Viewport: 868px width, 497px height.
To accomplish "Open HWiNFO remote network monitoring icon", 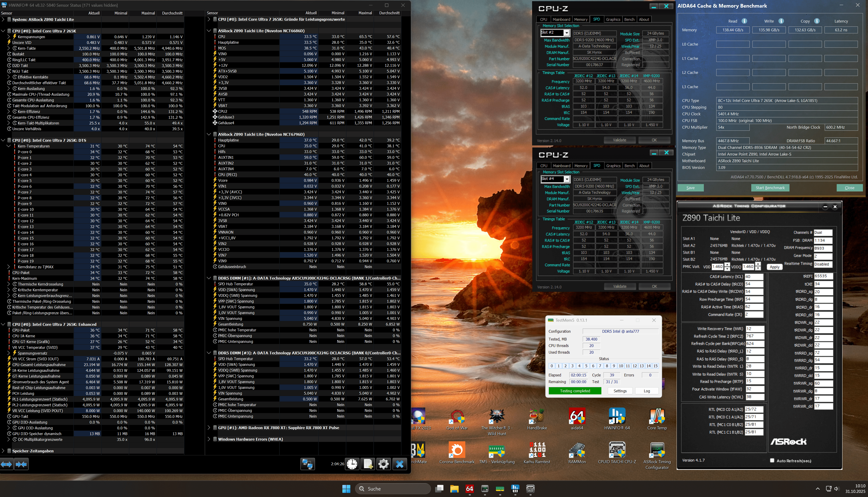I will pyautogui.click(x=307, y=464).
